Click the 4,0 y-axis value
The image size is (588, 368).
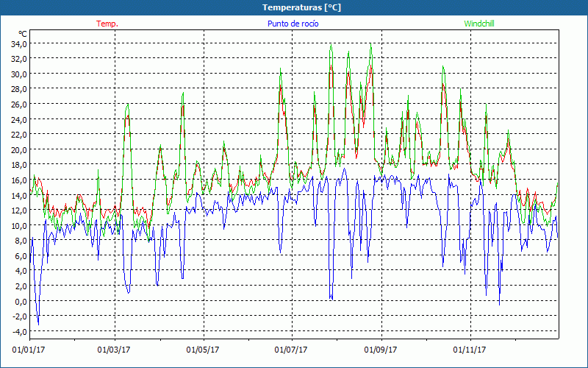[x=21, y=271]
